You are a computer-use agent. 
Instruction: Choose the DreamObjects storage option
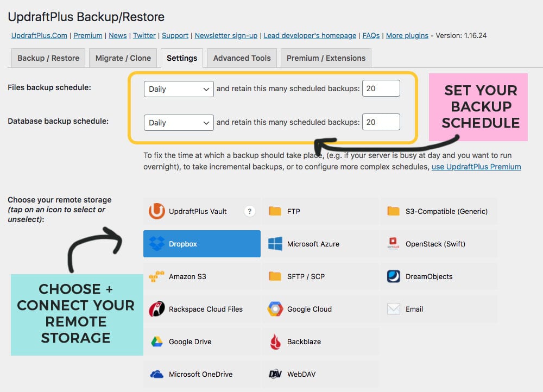(x=439, y=276)
